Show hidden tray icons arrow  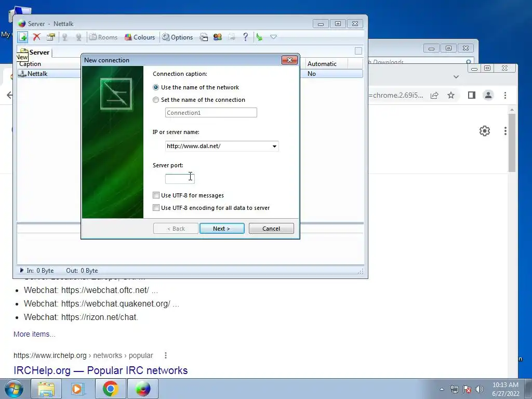[x=442, y=389]
